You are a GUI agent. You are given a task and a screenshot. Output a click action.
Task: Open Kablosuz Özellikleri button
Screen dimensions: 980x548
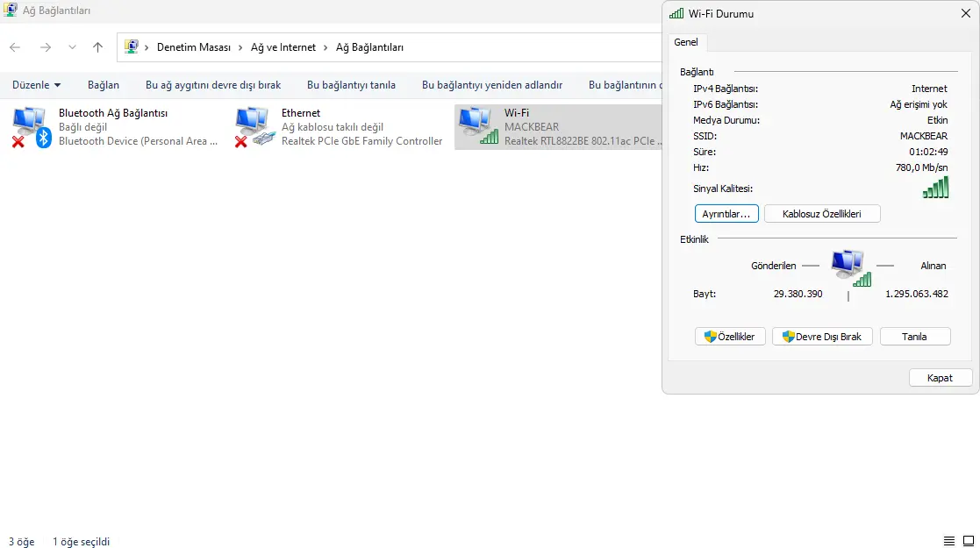822,214
